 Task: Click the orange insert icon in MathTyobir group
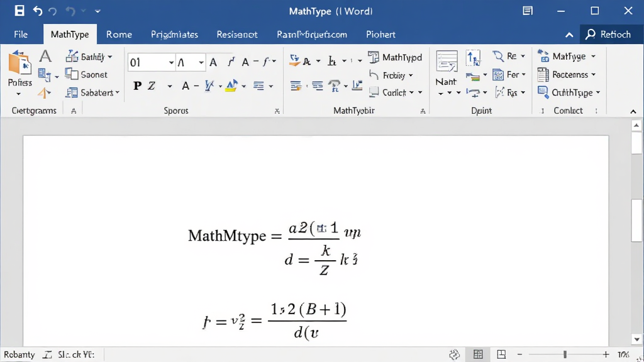(x=295, y=61)
